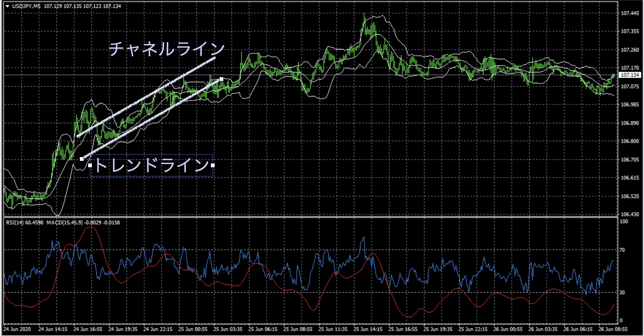Click the 107.445 price level

click(x=630, y=13)
